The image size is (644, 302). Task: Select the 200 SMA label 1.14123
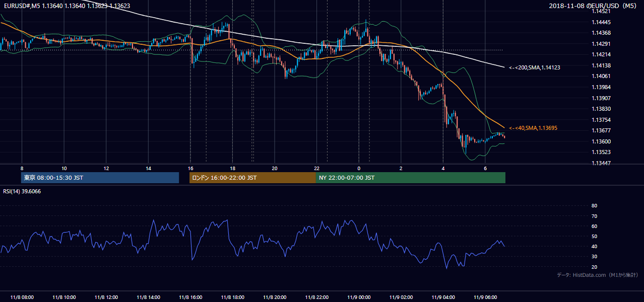click(x=535, y=67)
